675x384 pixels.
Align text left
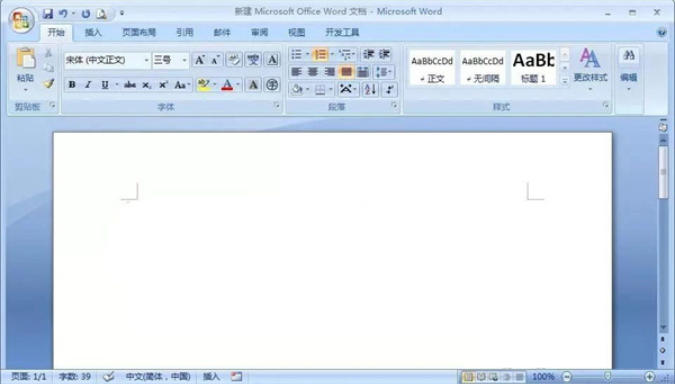[296, 72]
